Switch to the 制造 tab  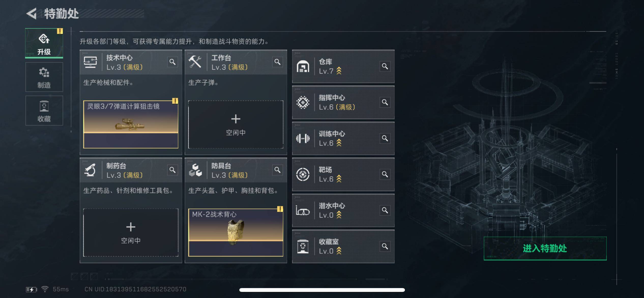(x=44, y=77)
